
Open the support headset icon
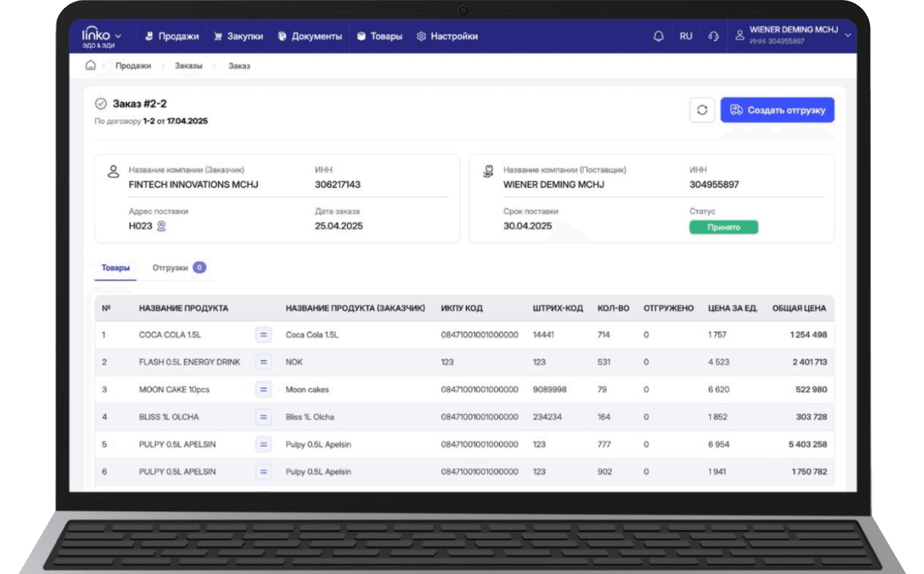coord(713,37)
